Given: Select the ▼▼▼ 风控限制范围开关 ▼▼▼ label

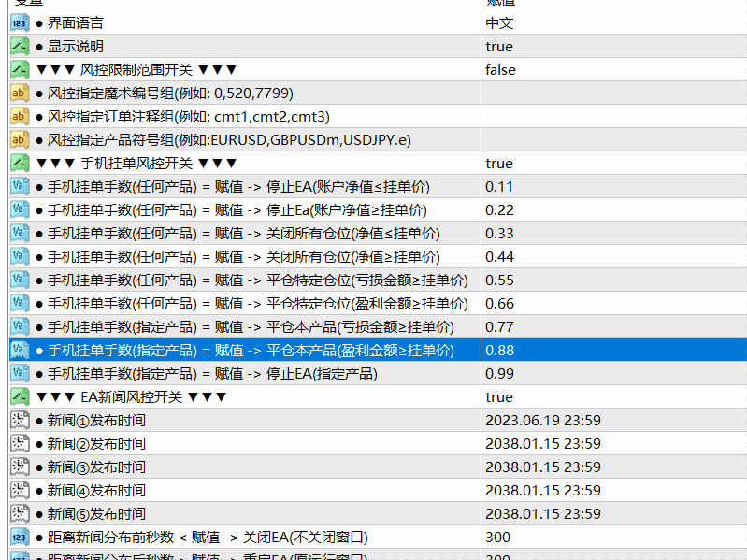Looking at the screenshot, I should (136, 69).
